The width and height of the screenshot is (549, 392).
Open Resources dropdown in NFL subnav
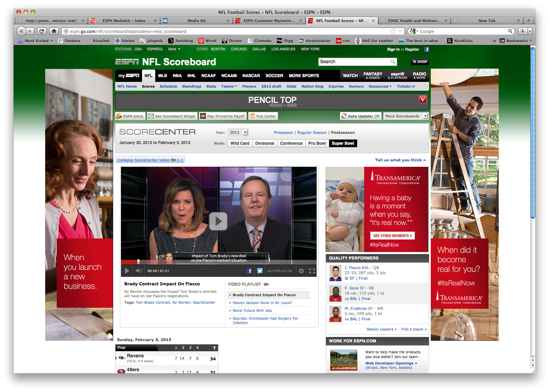coord(380,86)
